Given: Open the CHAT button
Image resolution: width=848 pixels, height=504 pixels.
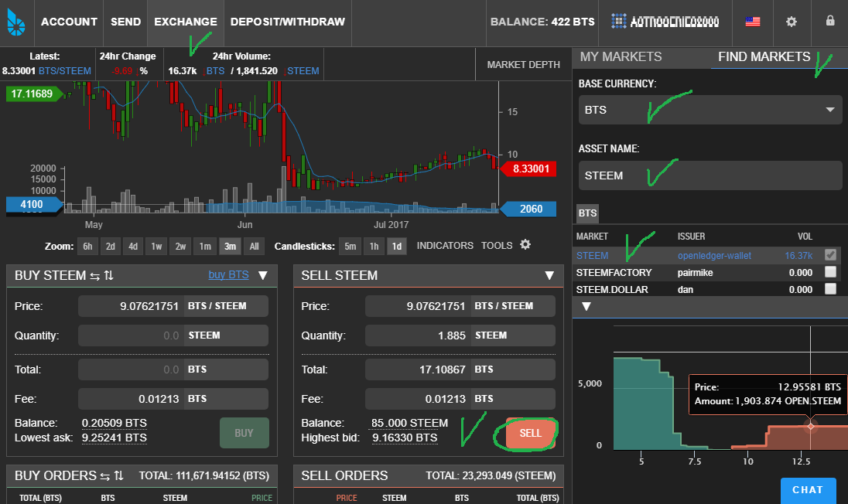Looking at the screenshot, I should (808, 490).
